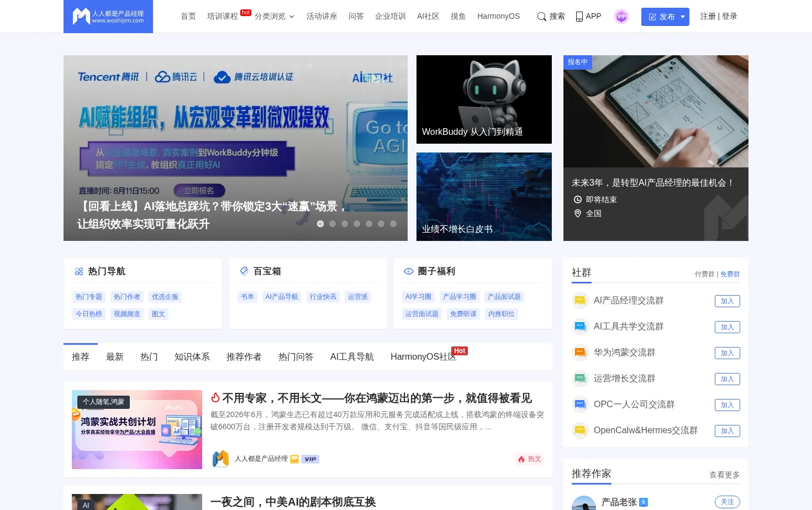Open the 鸿蒙实战共创计划 article thumbnail
Viewport: 812px width, 510px height.
[137, 430]
